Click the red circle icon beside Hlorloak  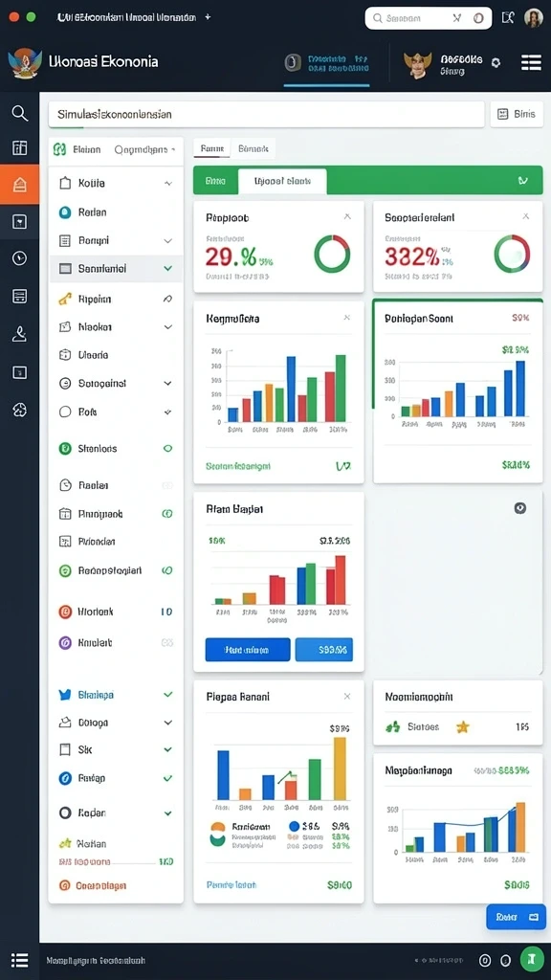(65, 612)
